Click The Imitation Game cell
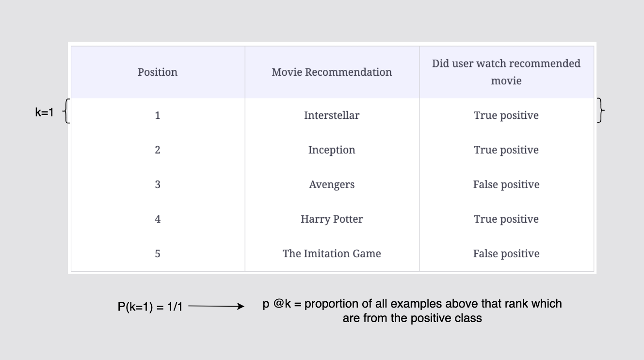This screenshot has height=360, width=644. (332, 254)
